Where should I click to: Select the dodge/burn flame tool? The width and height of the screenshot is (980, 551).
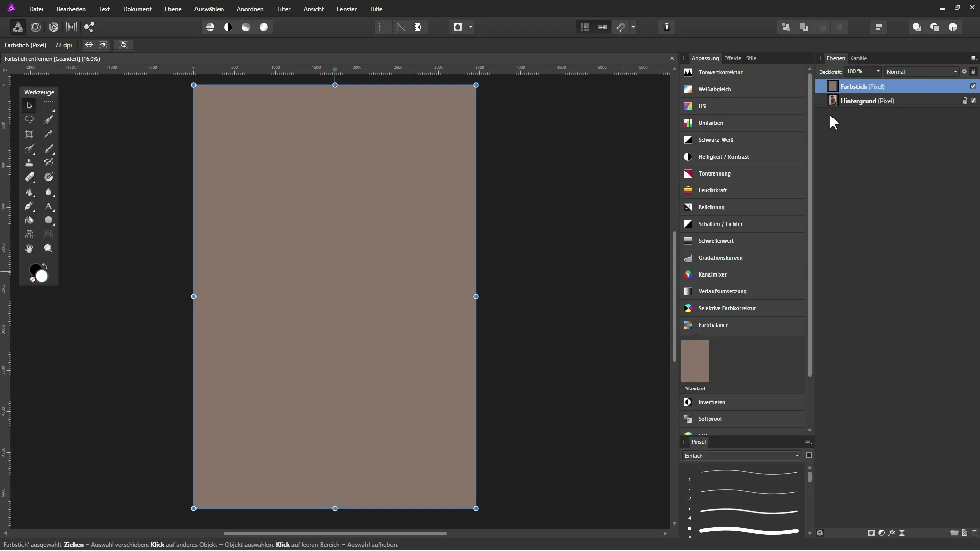pyautogui.click(x=29, y=192)
